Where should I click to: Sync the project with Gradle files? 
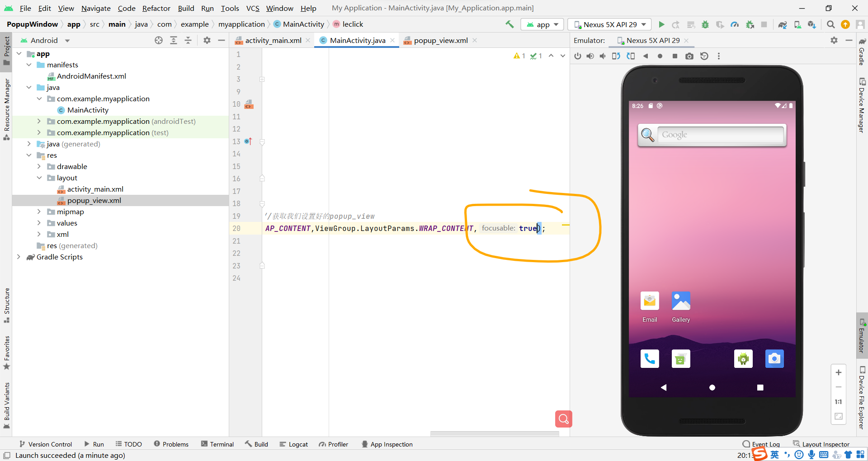[x=783, y=24]
